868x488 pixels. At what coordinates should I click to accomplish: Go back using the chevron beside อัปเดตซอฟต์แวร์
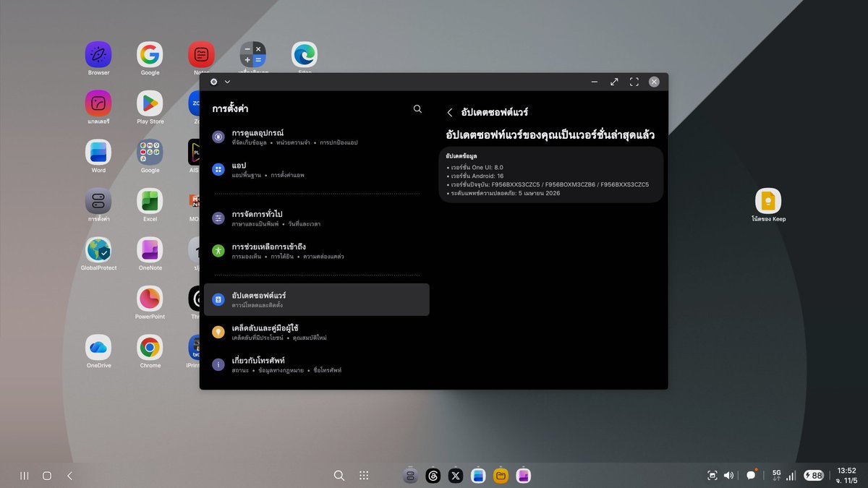450,112
